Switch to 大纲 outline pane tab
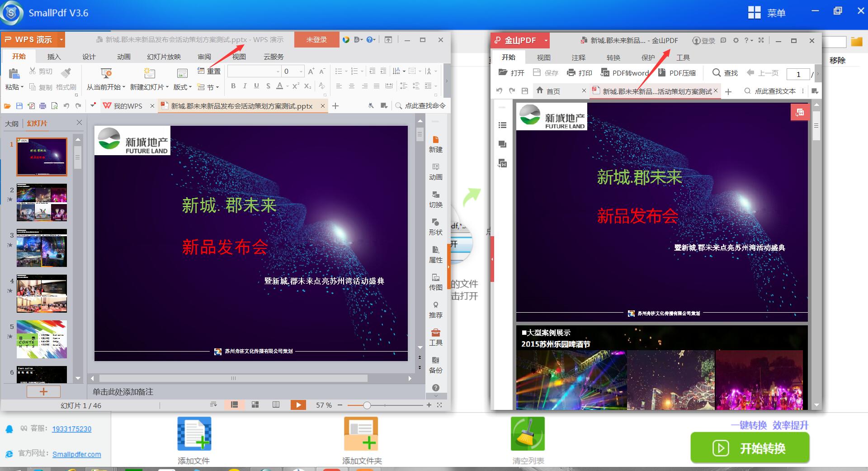Image resolution: width=868 pixels, height=471 pixels. [12, 124]
